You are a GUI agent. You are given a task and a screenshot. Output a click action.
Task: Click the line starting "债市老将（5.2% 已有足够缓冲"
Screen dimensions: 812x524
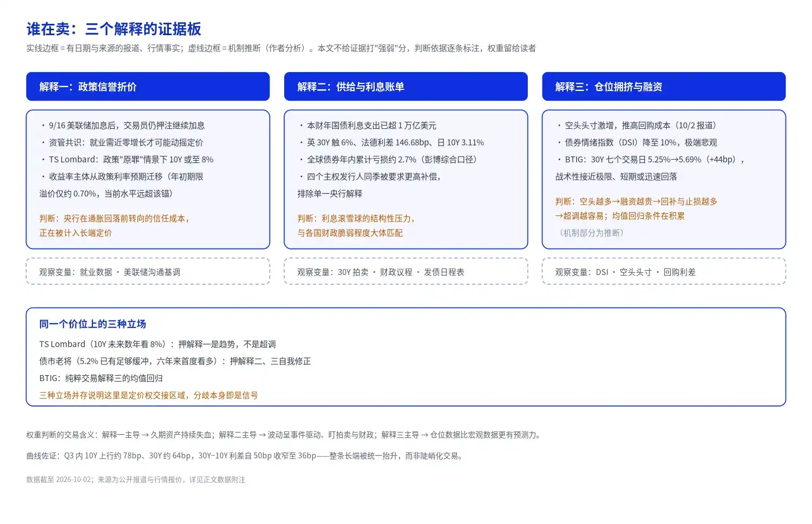[175, 361]
